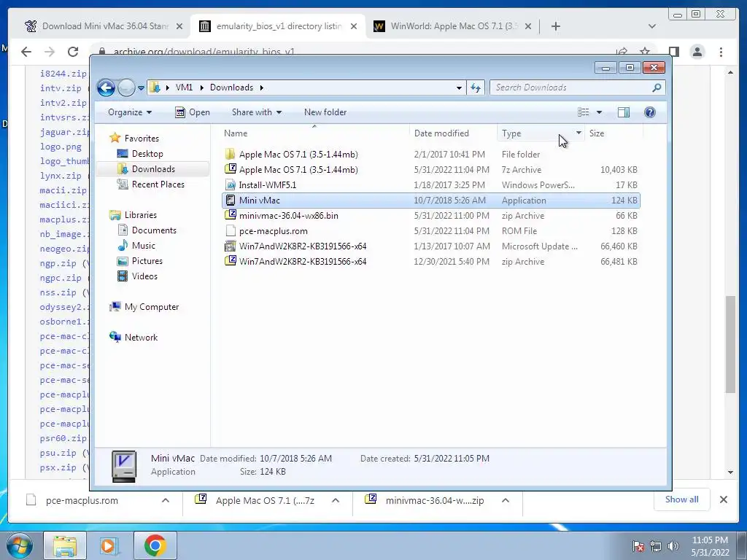Open Chrome side panel icon
The width and height of the screenshot is (747, 560).
pyautogui.click(x=673, y=52)
